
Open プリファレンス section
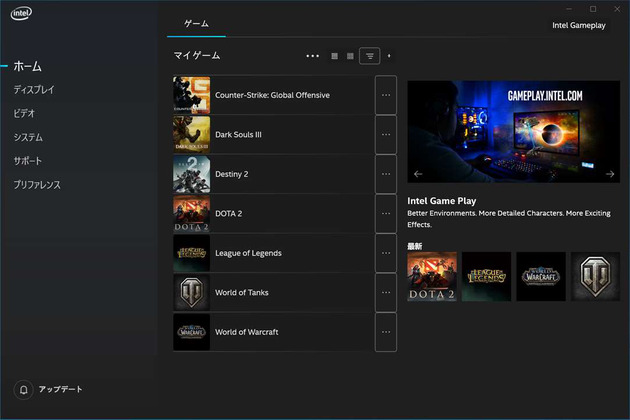click(x=37, y=184)
